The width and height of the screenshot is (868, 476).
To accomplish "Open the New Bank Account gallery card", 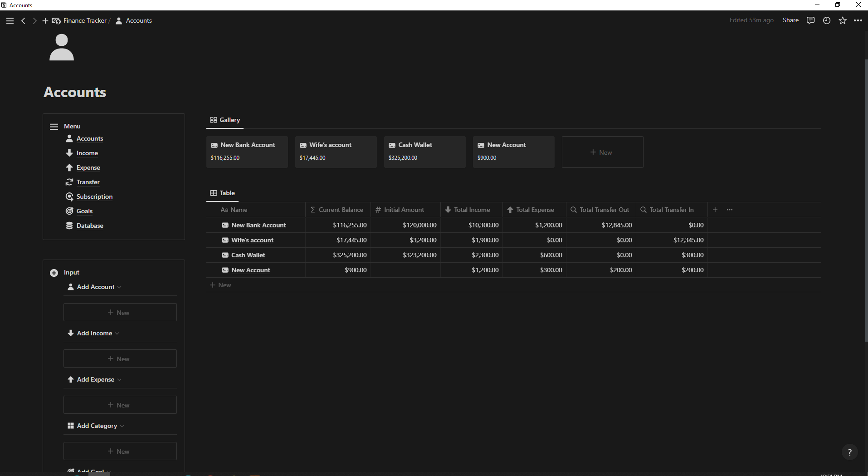I will (247, 152).
